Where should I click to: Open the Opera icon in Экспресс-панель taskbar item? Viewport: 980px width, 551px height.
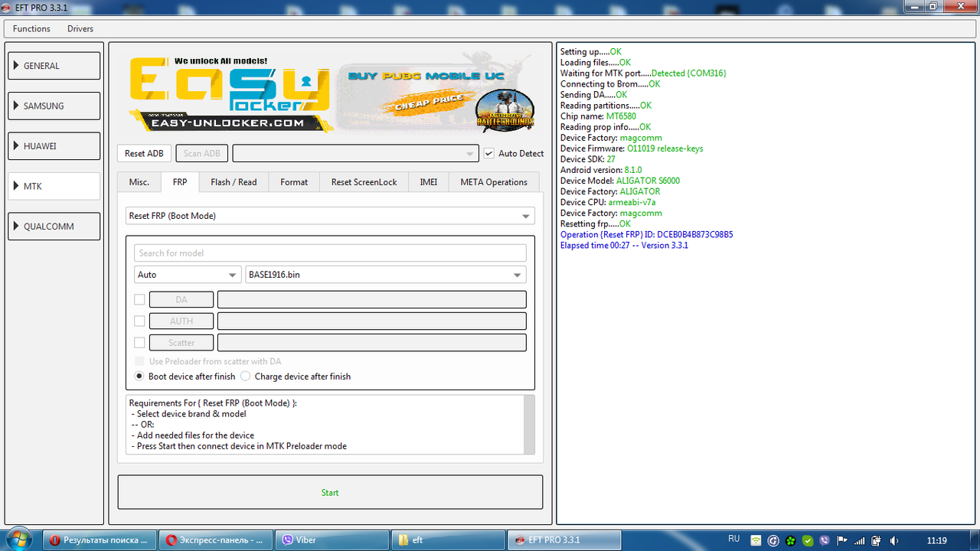coord(171,540)
